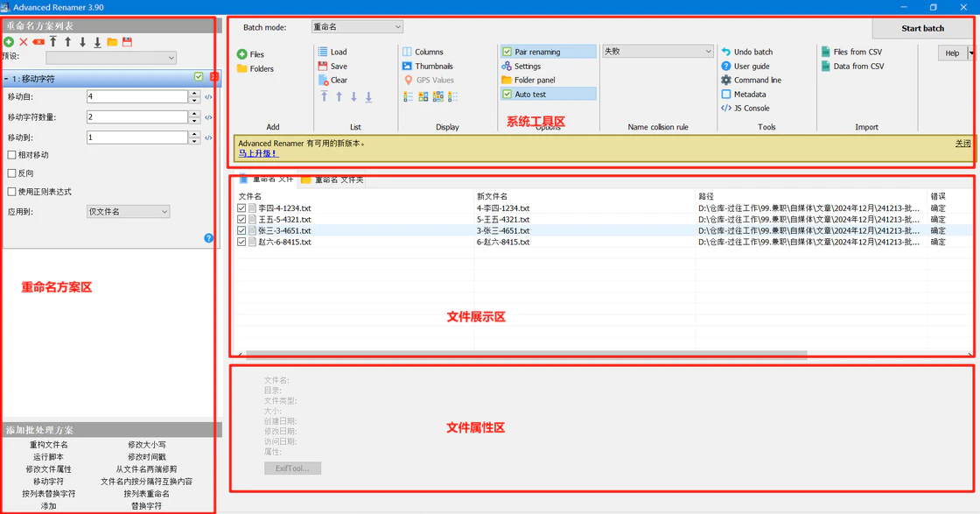Click inside the 移动自 input field
Image resolution: width=980 pixels, height=514 pixels.
pos(131,95)
